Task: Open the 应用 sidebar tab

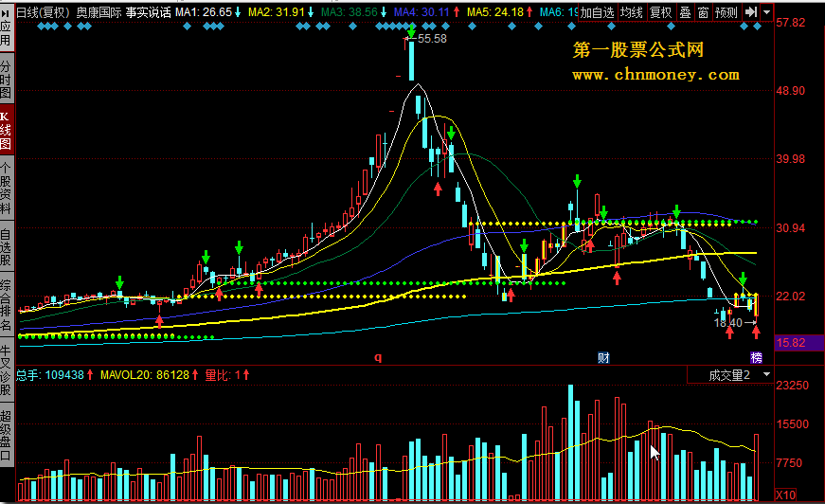Action: pos(7,27)
